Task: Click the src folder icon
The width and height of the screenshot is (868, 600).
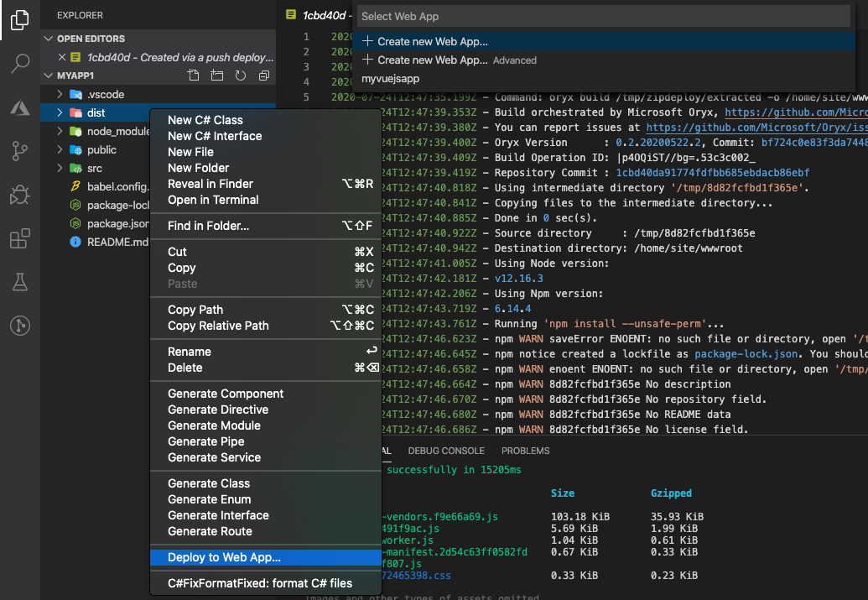Action: pyautogui.click(x=75, y=168)
